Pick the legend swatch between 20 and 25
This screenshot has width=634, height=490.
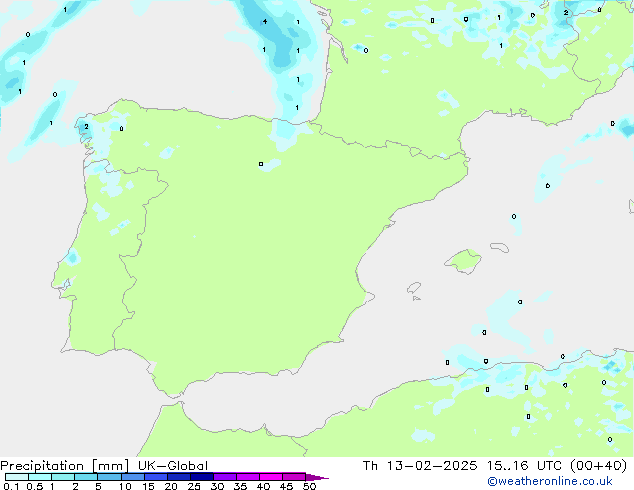pos(179,477)
